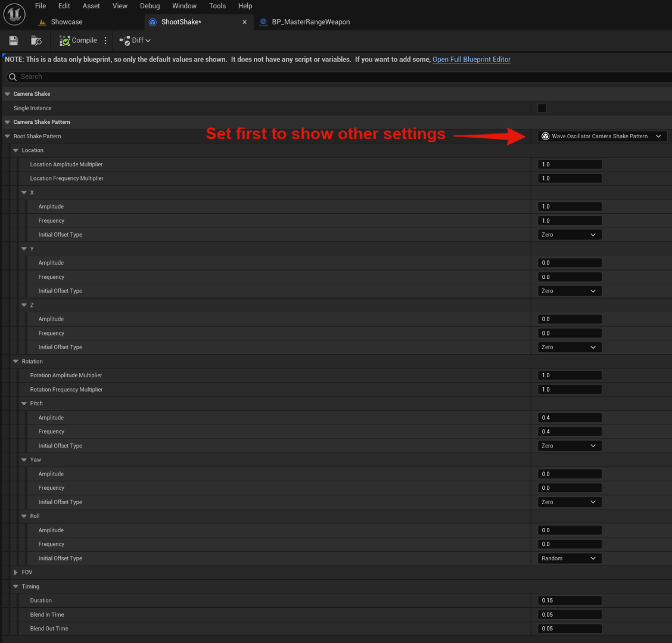Switch to the BP_MasterRangeWeapon tab
This screenshot has height=643, width=672.
point(310,22)
